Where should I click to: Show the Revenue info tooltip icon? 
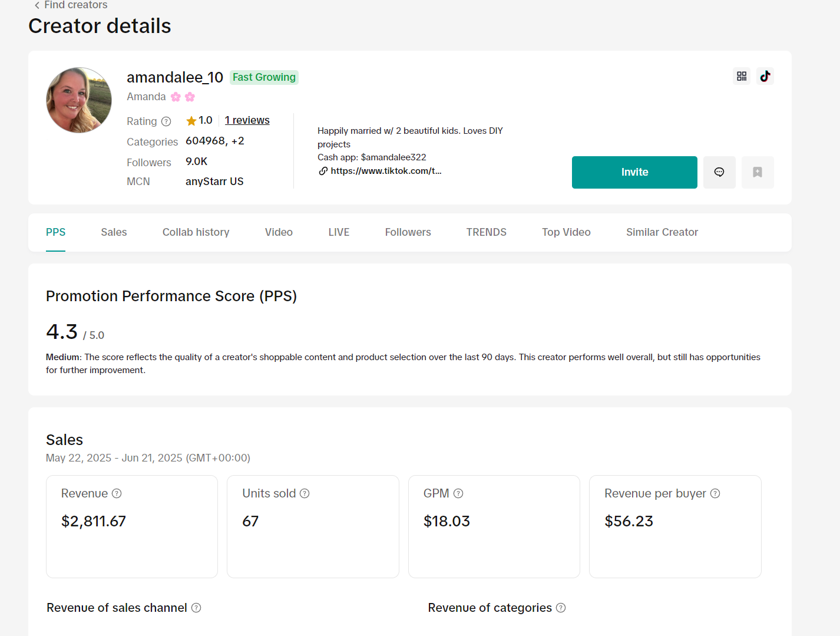point(117,493)
